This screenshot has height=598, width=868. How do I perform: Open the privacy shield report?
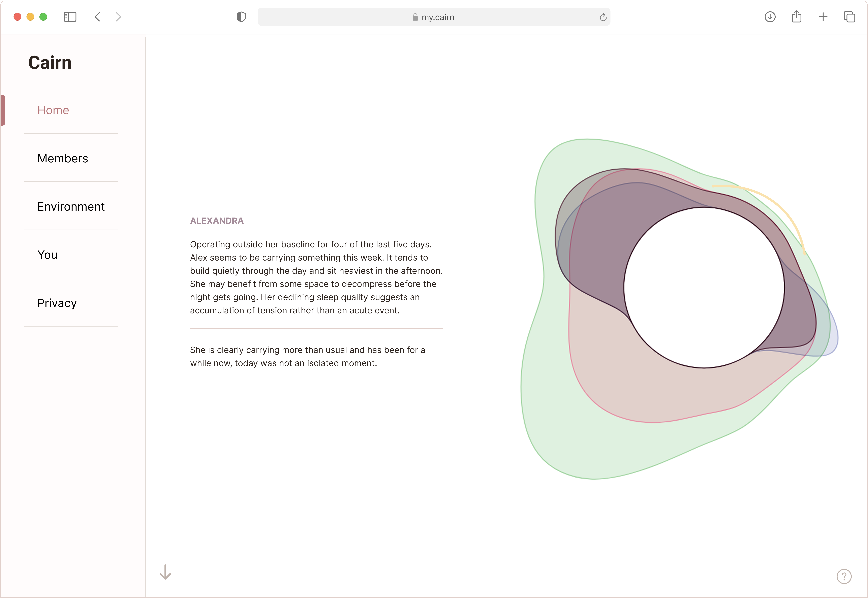coord(241,17)
